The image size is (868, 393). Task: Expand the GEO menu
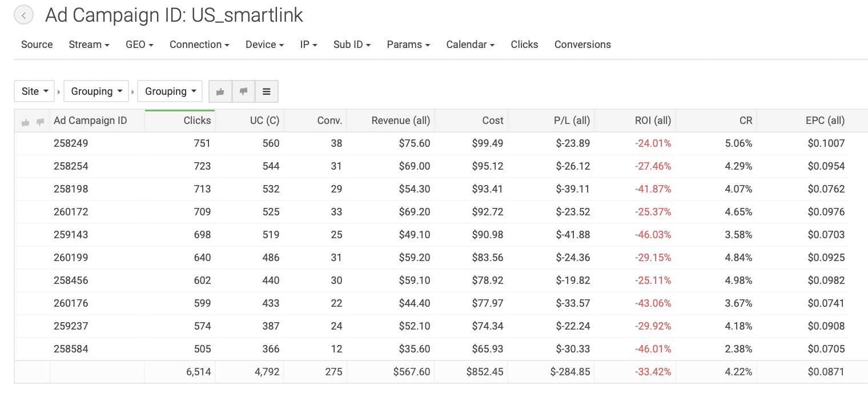[x=139, y=45]
